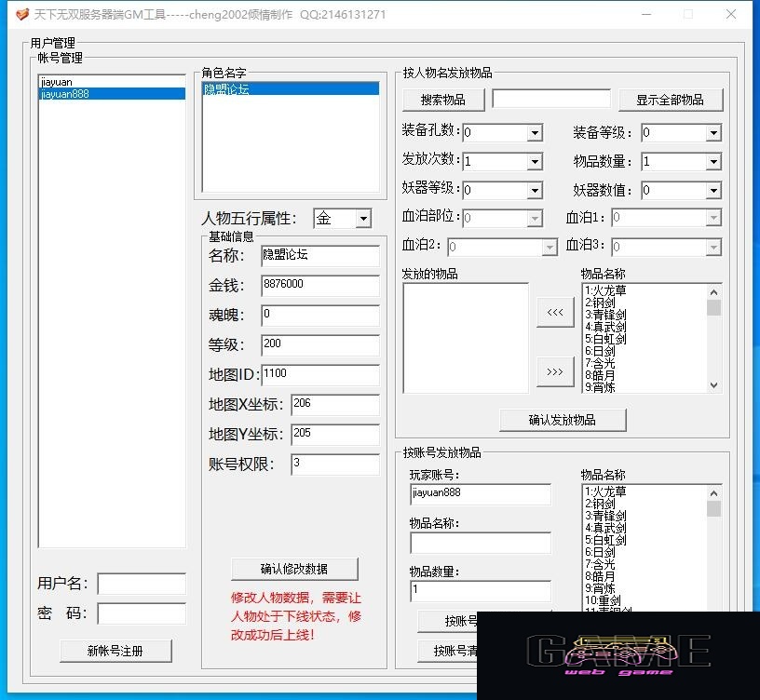The width and height of the screenshot is (760, 700).
Task: Click the <<< add item arrow button
Action: coord(555,313)
